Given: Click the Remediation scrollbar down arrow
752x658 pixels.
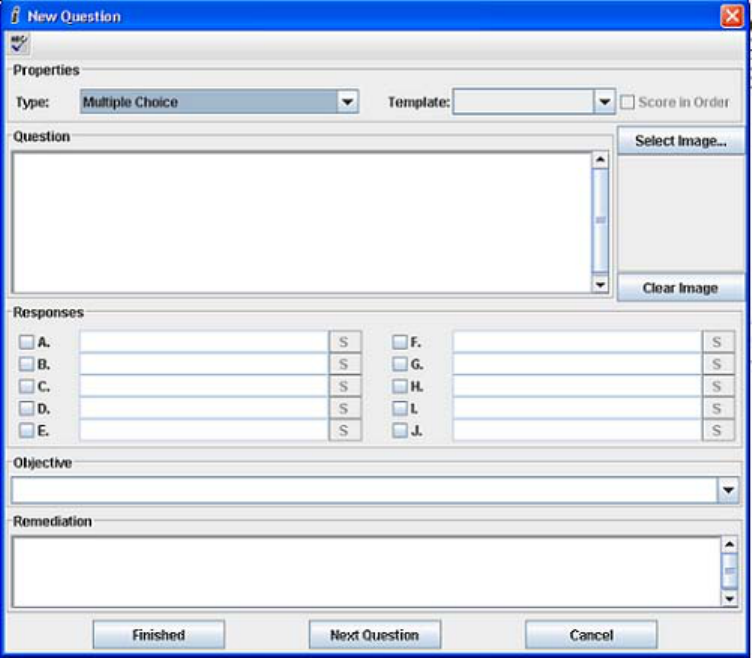Looking at the screenshot, I should click(x=729, y=599).
